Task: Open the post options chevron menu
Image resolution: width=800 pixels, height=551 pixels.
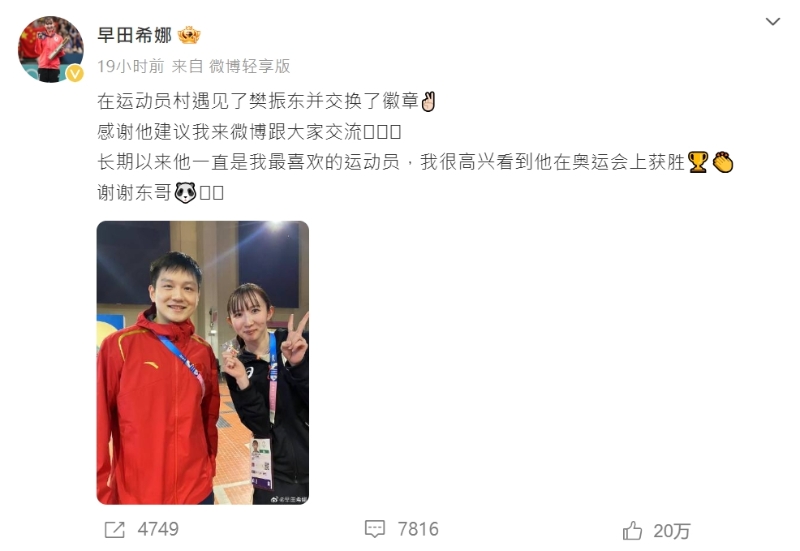Action: pos(772,21)
